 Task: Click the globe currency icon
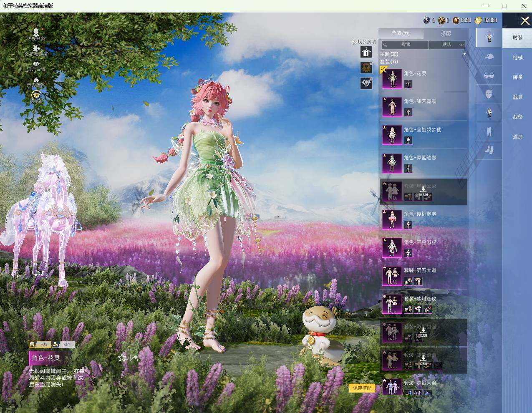tap(426, 20)
